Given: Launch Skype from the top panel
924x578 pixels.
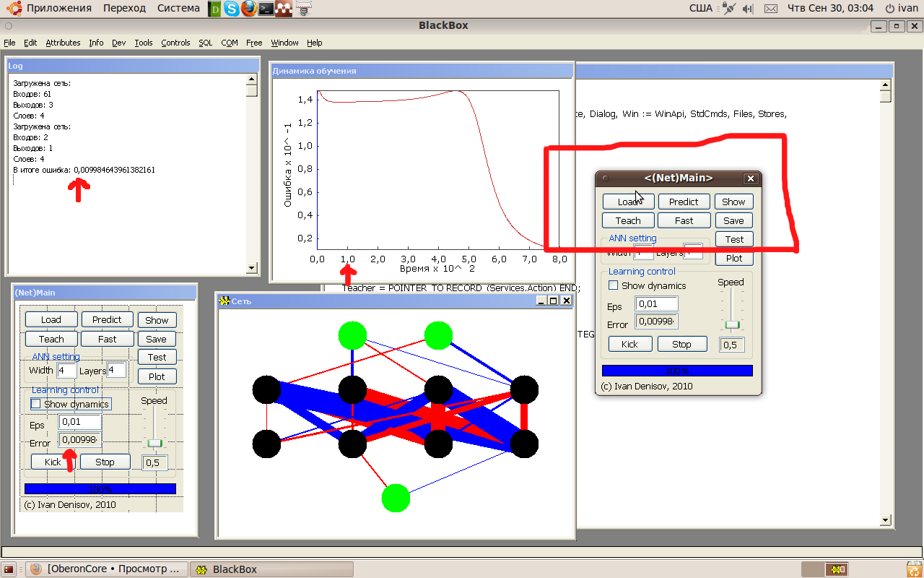Looking at the screenshot, I should (x=231, y=9).
